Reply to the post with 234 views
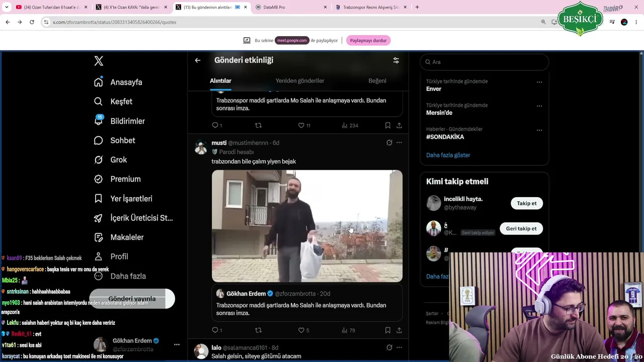This screenshot has height=362, width=644. pyautogui.click(x=217, y=125)
